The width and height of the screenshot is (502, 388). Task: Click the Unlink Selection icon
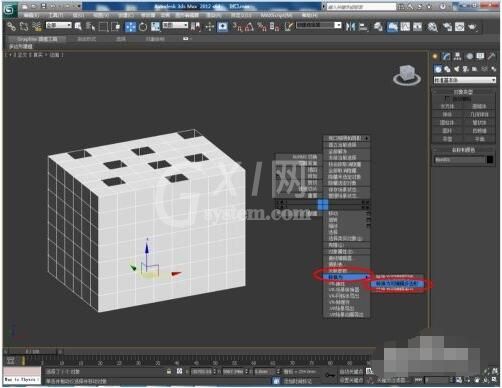(x=24, y=26)
